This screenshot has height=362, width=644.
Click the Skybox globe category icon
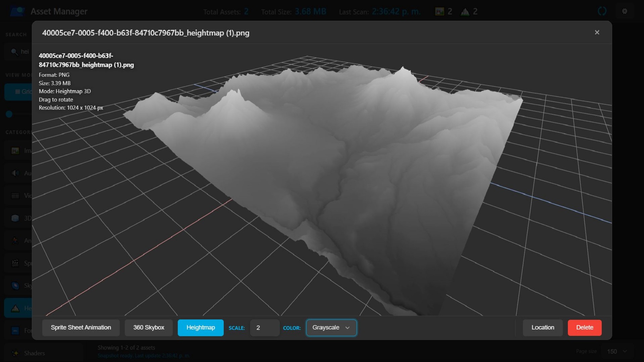(15, 286)
